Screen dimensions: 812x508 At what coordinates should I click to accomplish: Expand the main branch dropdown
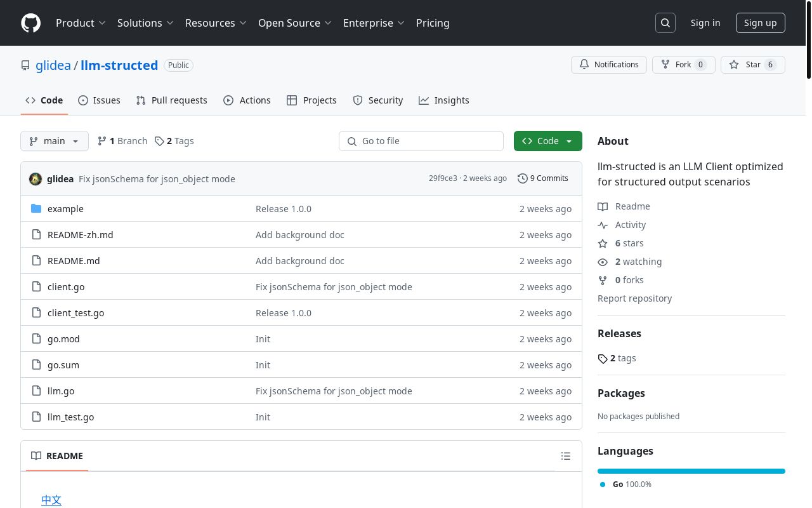(x=55, y=141)
